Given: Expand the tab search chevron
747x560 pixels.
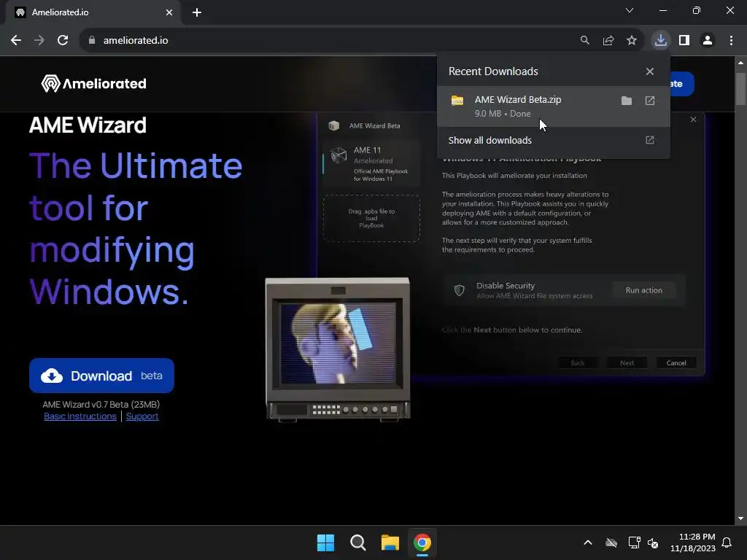Looking at the screenshot, I should point(630,10).
